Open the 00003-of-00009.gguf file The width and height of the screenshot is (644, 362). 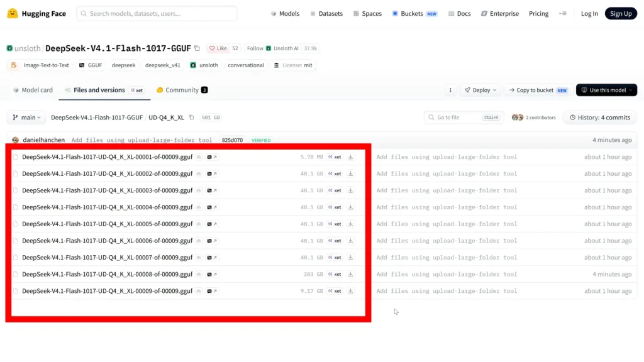(107, 190)
